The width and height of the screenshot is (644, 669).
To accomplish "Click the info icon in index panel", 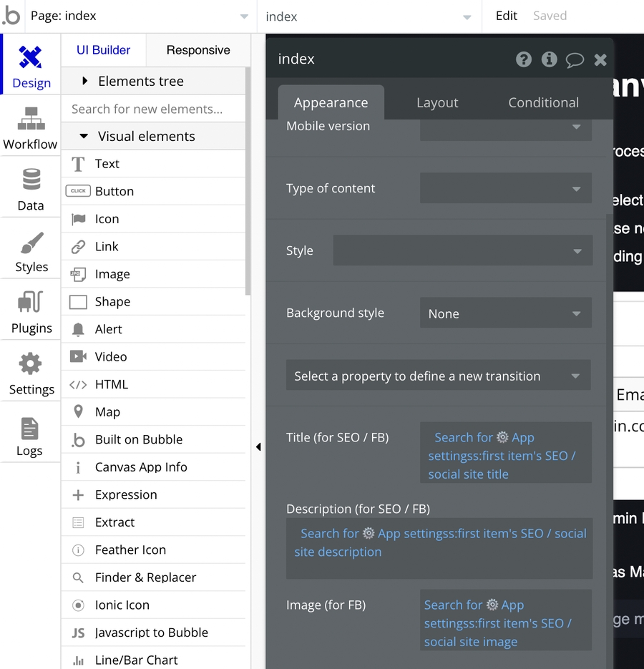I will click(x=549, y=59).
